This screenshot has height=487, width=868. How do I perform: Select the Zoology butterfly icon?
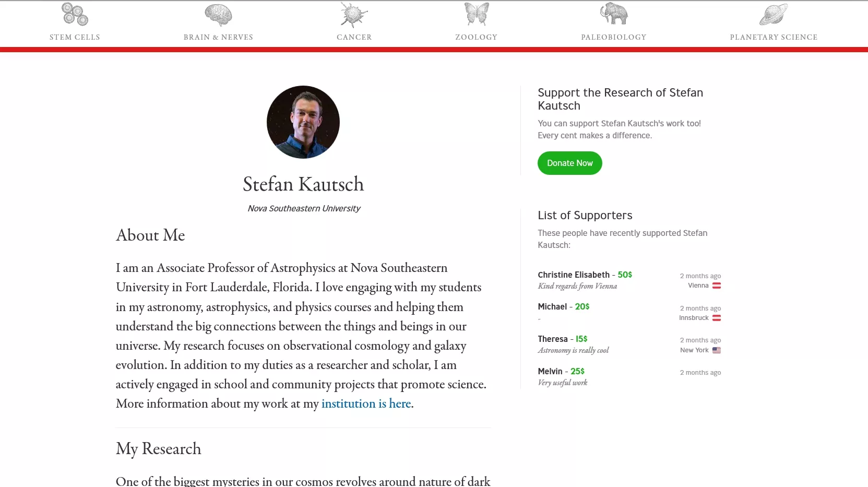pos(477,15)
